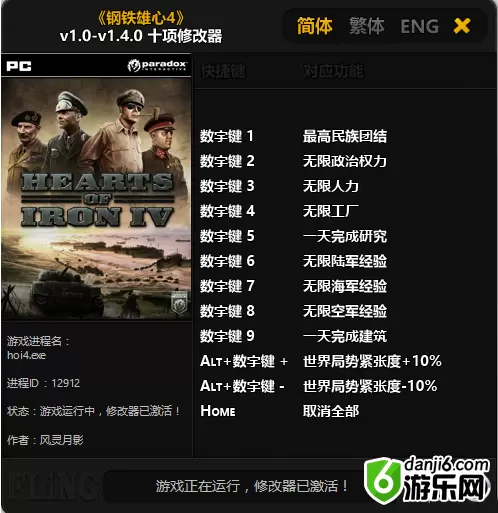This screenshot has height=513, width=498.
Task: Close the trainer with yellow X
Action: coord(462,26)
